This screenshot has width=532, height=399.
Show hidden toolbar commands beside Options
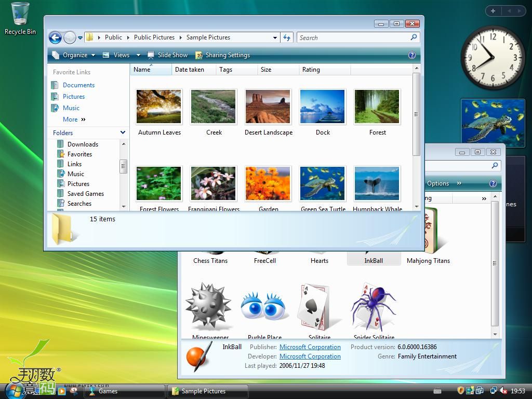click(x=459, y=183)
